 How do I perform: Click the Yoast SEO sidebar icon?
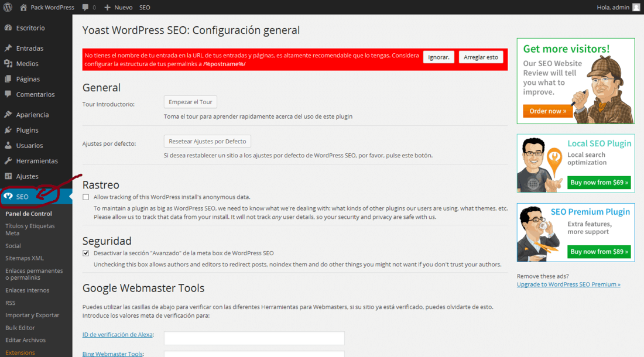(8, 197)
